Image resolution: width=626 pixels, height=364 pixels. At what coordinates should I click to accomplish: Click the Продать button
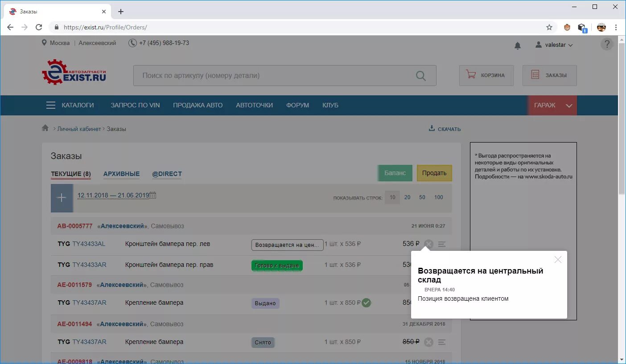(x=434, y=173)
